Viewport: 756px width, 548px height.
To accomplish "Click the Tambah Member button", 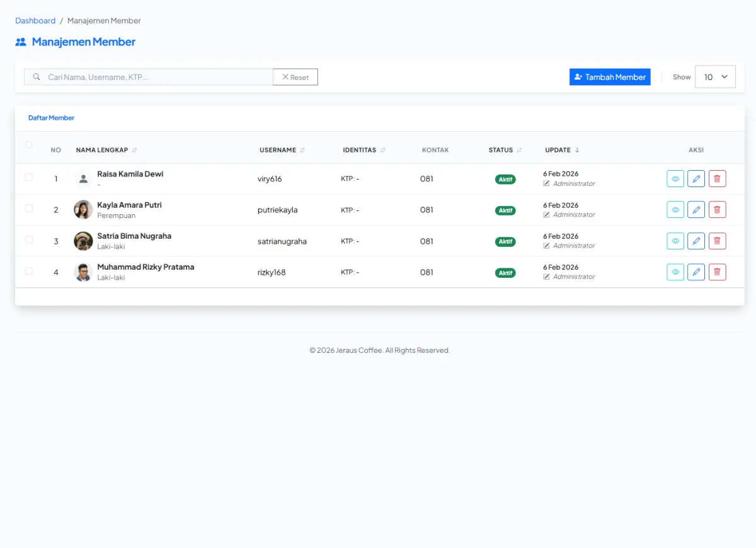I will (610, 77).
